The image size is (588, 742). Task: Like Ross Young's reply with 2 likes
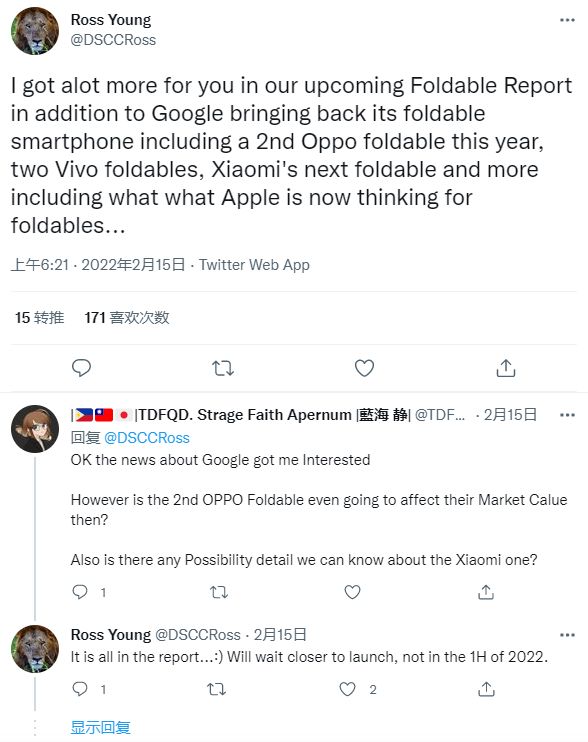(x=347, y=689)
